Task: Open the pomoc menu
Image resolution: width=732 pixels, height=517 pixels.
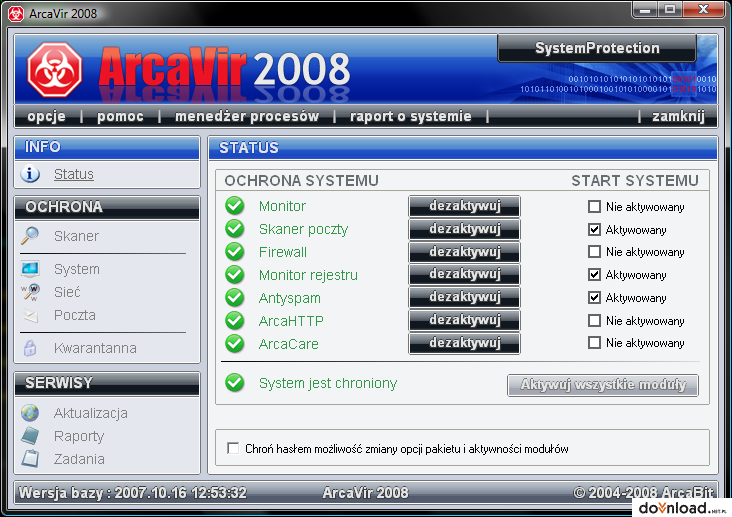Action: pyautogui.click(x=120, y=116)
